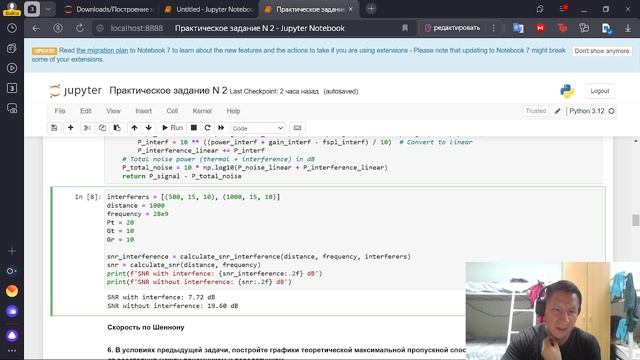Viewport: 640px width, 360px height.
Task: Interrupt the kernel with stop icon
Action: point(194,128)
